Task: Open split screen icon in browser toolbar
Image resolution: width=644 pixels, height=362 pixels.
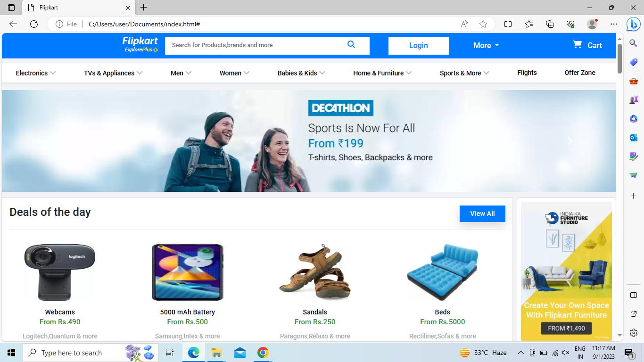Action: coord(508,24)
